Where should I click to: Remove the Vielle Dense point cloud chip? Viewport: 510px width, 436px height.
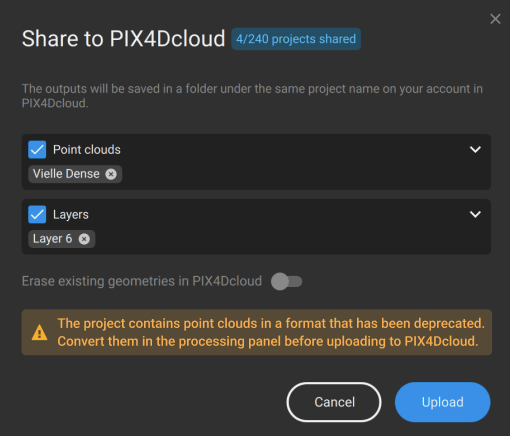pyautogui.click(x=111, y=174)
